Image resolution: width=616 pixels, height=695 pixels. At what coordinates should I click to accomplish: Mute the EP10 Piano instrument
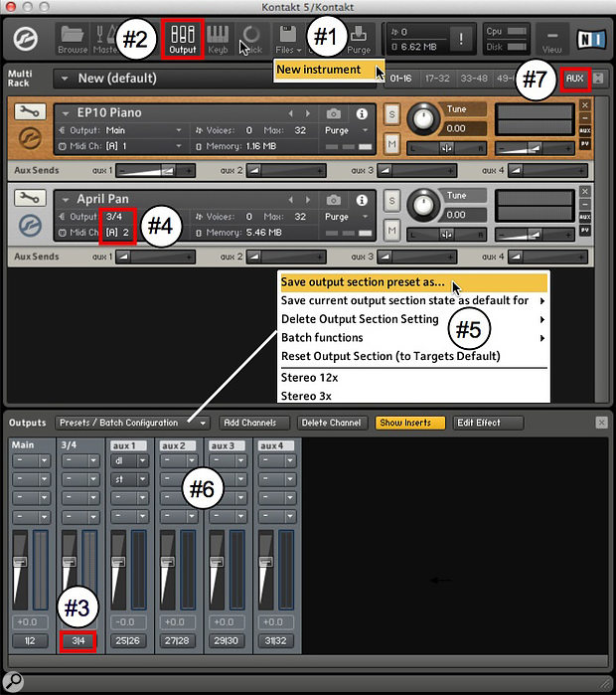point(391,143)
